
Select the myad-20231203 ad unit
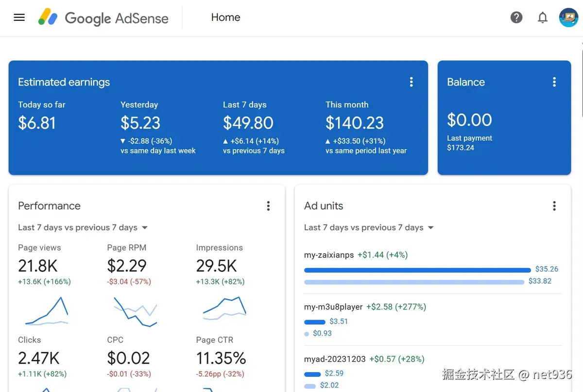click(335, 359)
